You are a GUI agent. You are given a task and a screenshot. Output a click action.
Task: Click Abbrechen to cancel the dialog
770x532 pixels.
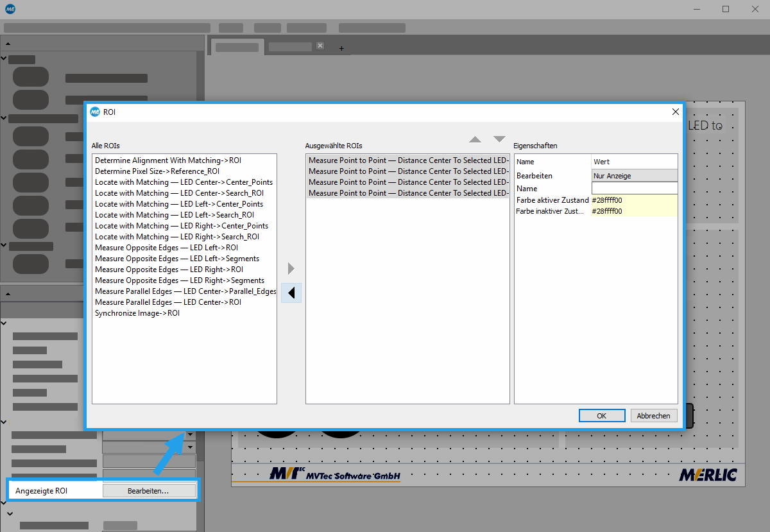(x=653, y=416)
